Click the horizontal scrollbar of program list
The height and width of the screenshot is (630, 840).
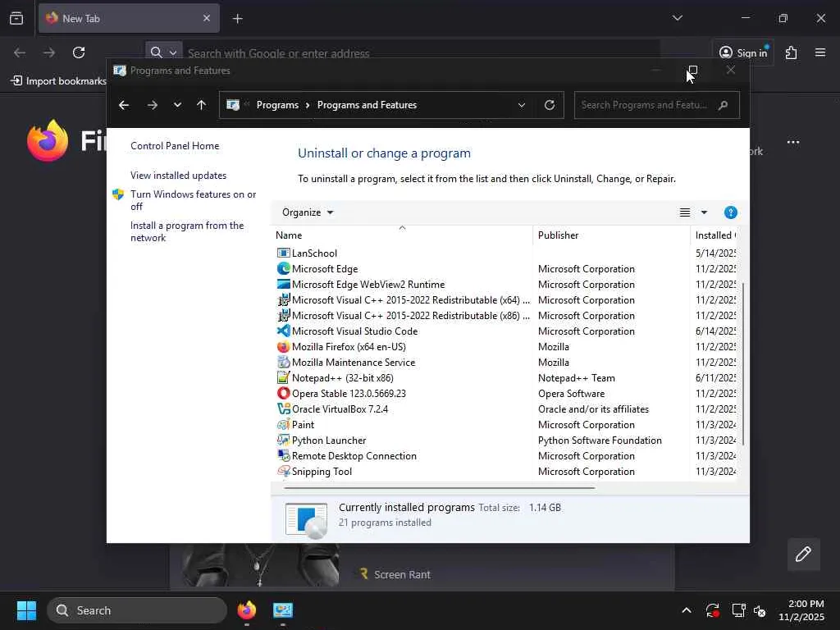[x=440, y=488]
